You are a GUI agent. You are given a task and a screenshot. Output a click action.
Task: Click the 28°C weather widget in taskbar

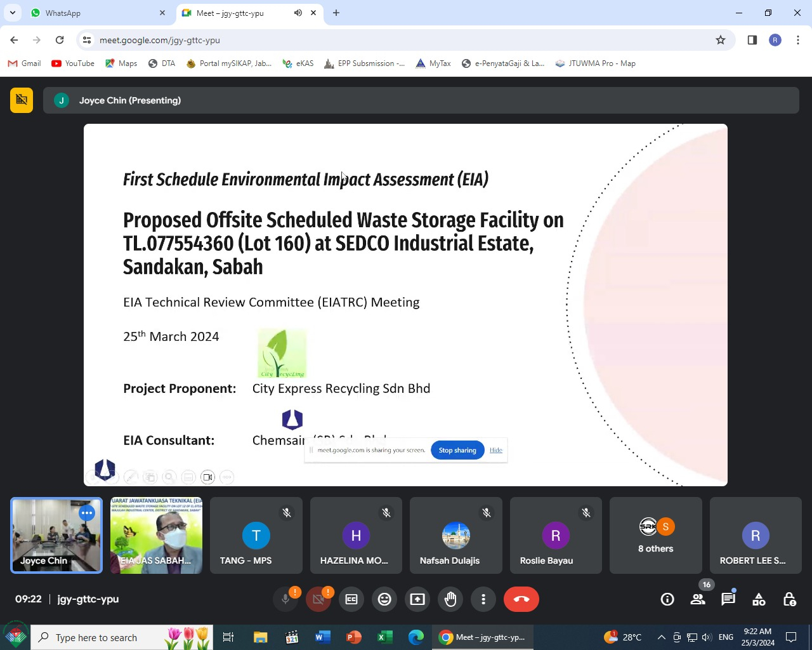623,637
